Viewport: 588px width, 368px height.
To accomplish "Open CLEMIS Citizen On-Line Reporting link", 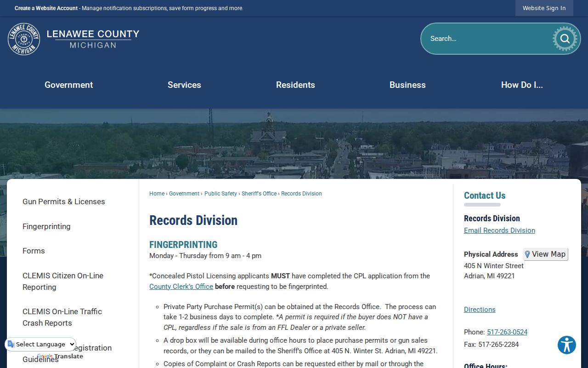I will (63, 281).
